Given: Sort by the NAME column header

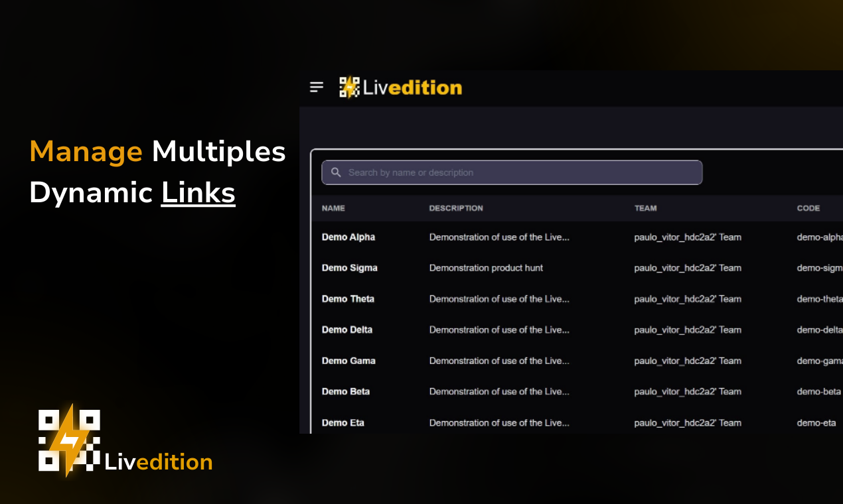Looking at the screenshot, I should point(333,208).
